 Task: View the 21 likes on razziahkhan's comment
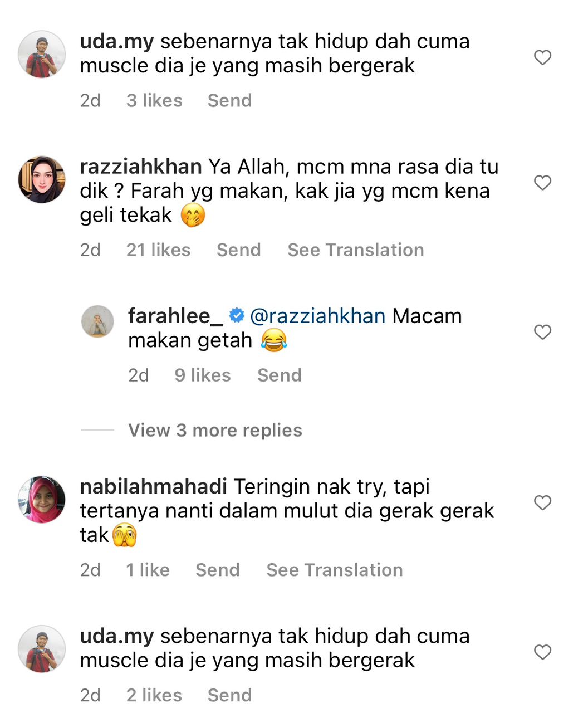coord(158,250)
